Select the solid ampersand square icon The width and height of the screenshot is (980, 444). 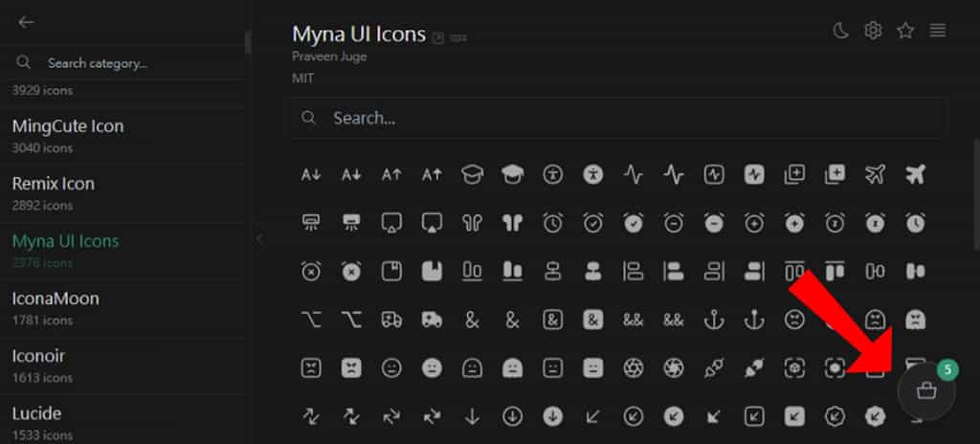593,320
